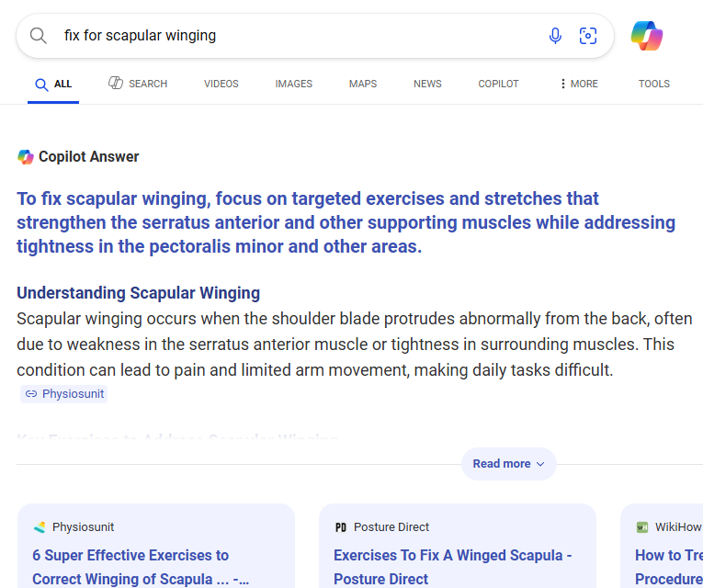Open visual search camera icon
The image size is (703, 588).
[588, 36]
